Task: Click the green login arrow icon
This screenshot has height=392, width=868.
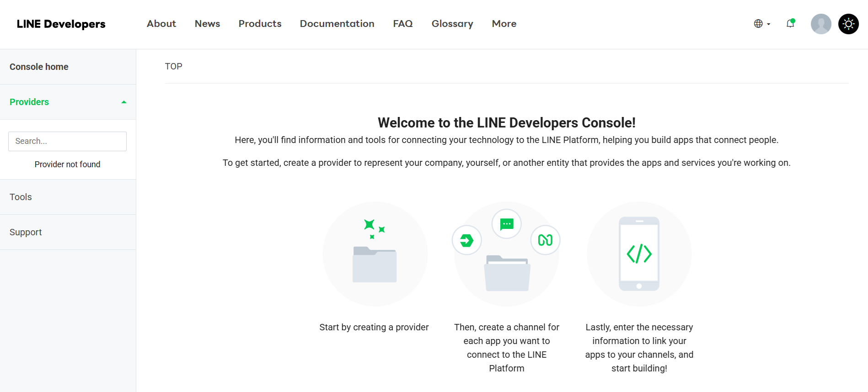Action: click(466, 240)
